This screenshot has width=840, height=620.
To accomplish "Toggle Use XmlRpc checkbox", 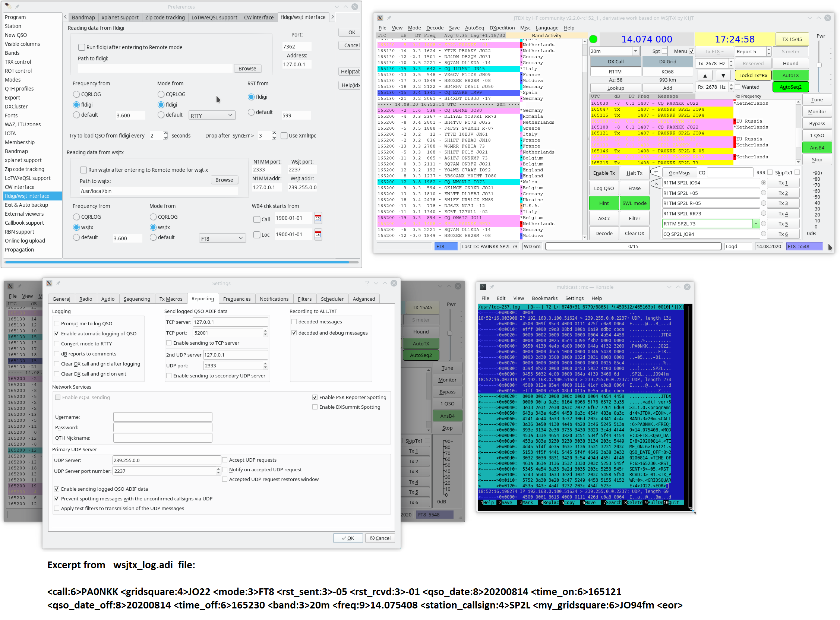I will click(x=284, y=136).
